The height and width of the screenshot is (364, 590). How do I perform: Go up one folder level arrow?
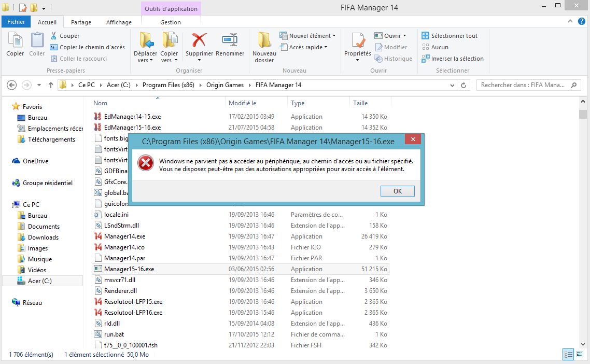(x=51, y=85)
